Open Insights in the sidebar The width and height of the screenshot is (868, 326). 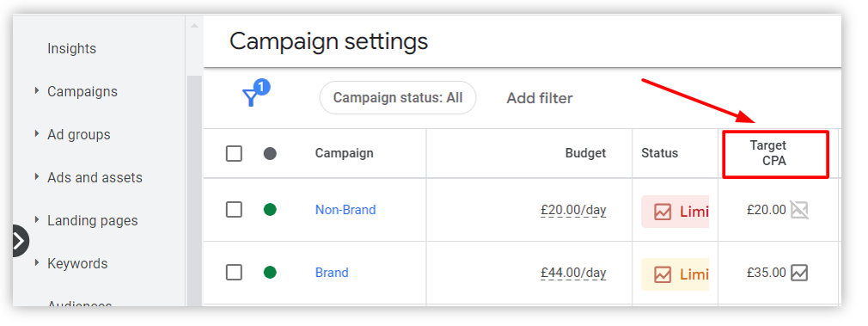point(72,49)
